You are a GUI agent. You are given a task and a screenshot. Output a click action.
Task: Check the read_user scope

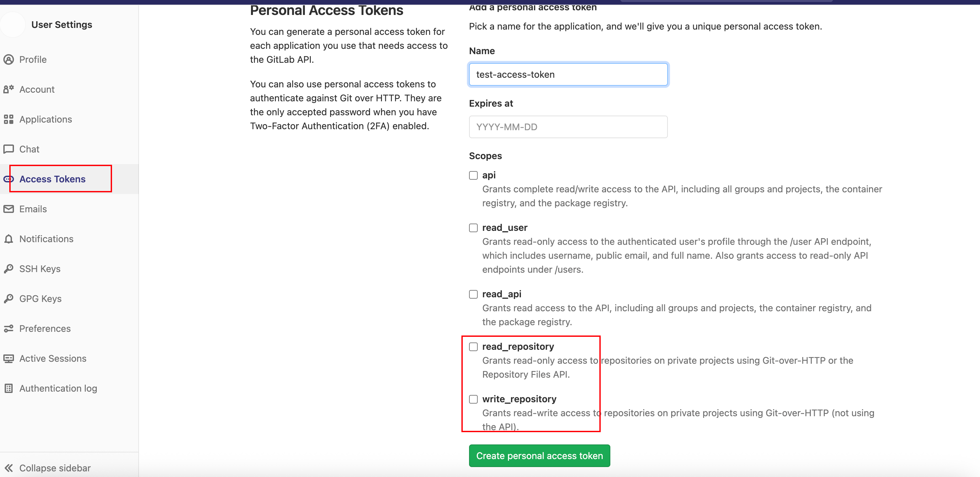pos(473,228)
